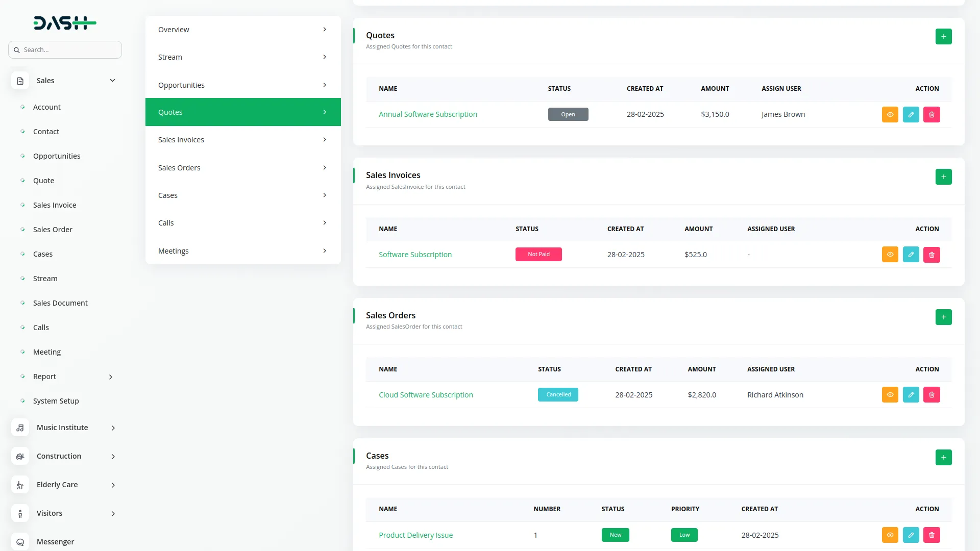View Software Subscription invoice via eye icon
This screenshot has height=551, width=980.
(x=890, y=255)
